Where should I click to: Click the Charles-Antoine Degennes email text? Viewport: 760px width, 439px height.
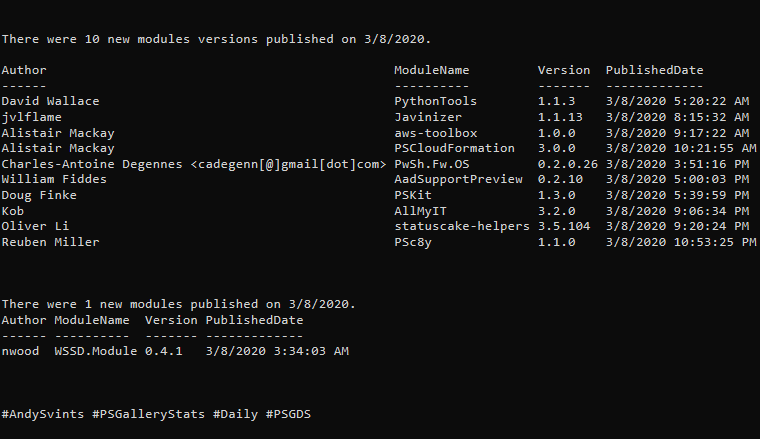(x=288, y=164)
